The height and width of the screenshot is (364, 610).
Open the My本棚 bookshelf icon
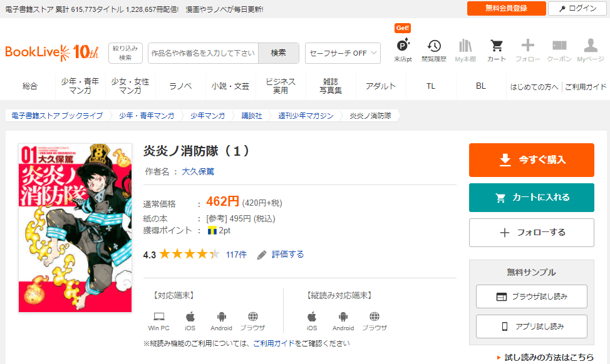tap(465, 46)
